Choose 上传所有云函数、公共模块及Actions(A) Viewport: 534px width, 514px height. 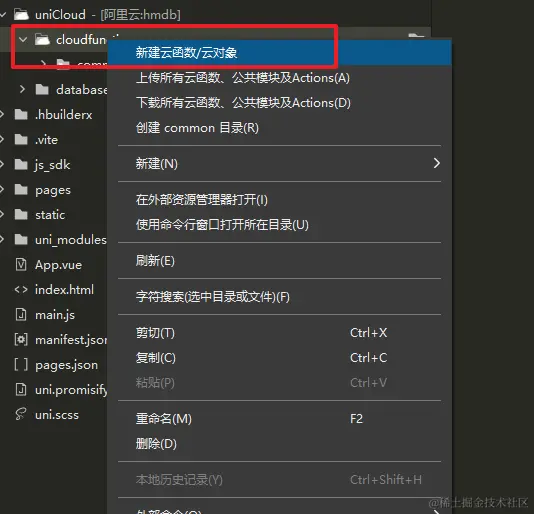click(x=280, y=78)
